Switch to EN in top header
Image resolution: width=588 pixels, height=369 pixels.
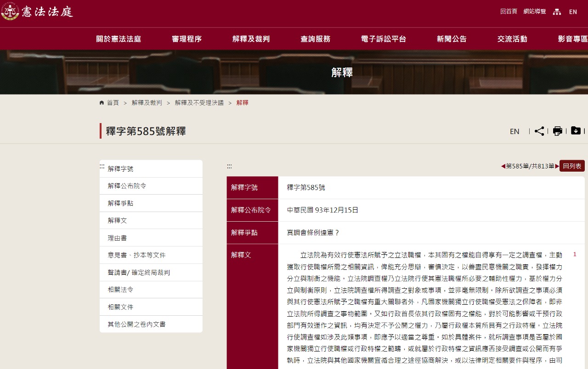coord(573,12)
